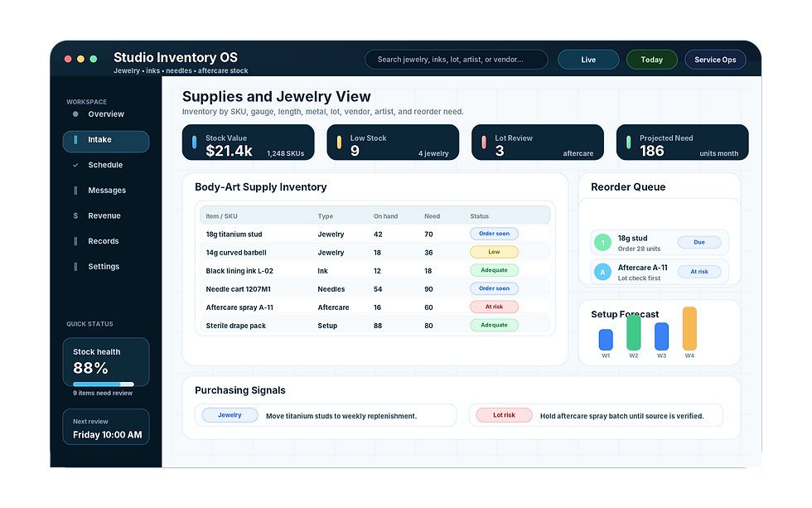Image resolution: width=812 pixels, height=508 pixels.
Task: Click the At risk badge for Aftercare spray A-11 row
Action: pos(494,307)
